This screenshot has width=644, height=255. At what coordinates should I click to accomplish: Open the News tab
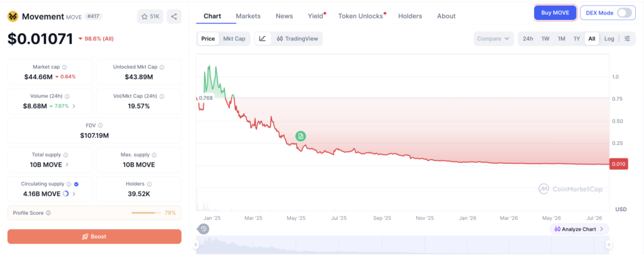click(284, 16)
